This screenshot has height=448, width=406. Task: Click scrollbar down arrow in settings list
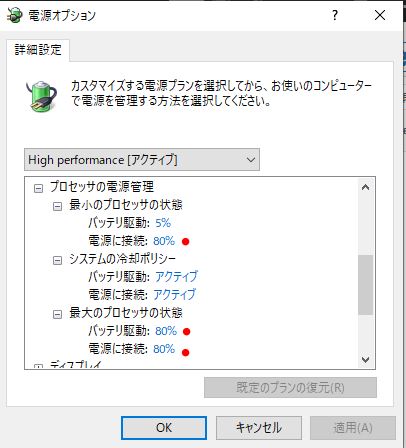coord(365,360)
